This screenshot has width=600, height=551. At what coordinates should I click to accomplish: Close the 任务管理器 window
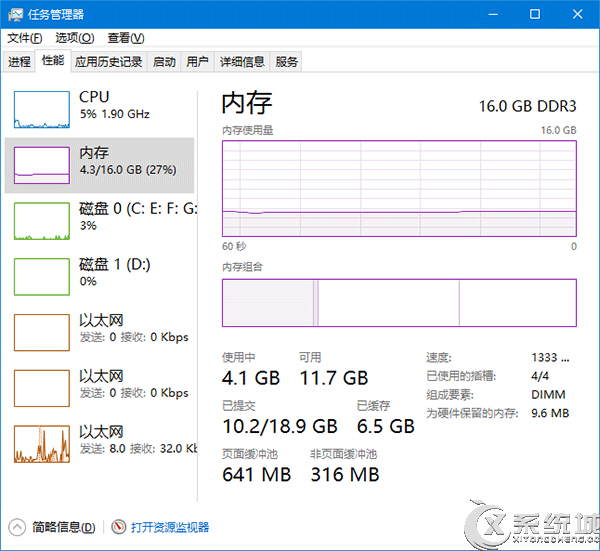577,15
